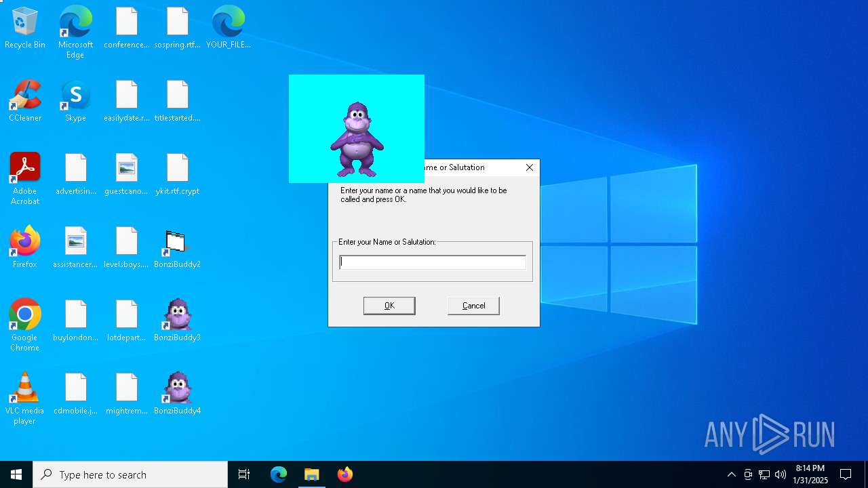
Task: Open File Explorer from the taskbar
Action: 312,474
